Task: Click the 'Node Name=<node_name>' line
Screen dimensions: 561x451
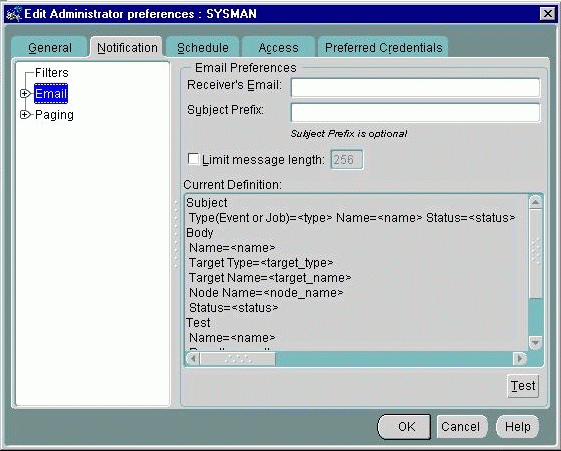Action: (x=266, y=293)
